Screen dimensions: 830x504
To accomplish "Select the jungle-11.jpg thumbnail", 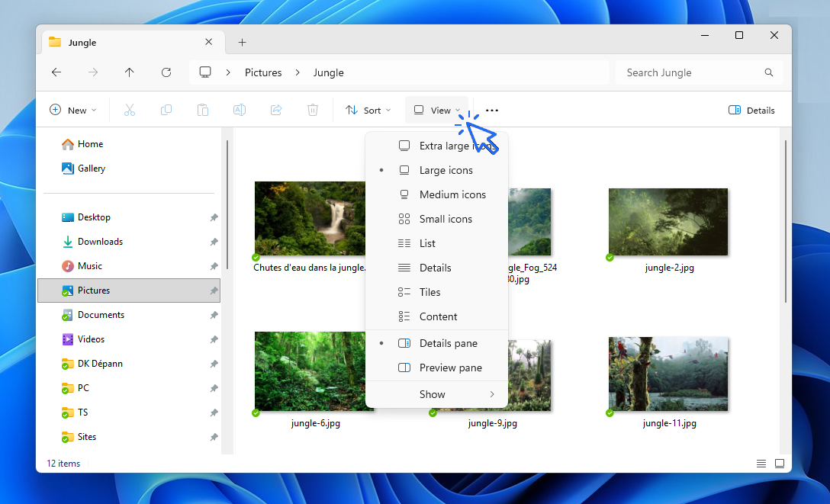I will tap(668, 374).
